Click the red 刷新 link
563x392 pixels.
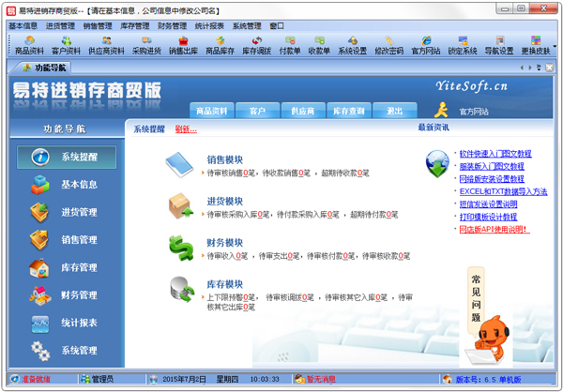[186, 129]
